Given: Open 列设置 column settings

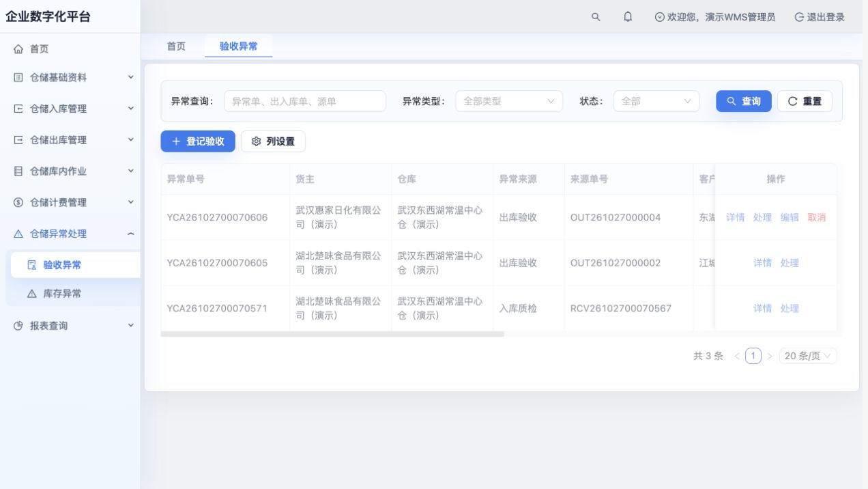Looking at the screenshot, I should [273, 141].
